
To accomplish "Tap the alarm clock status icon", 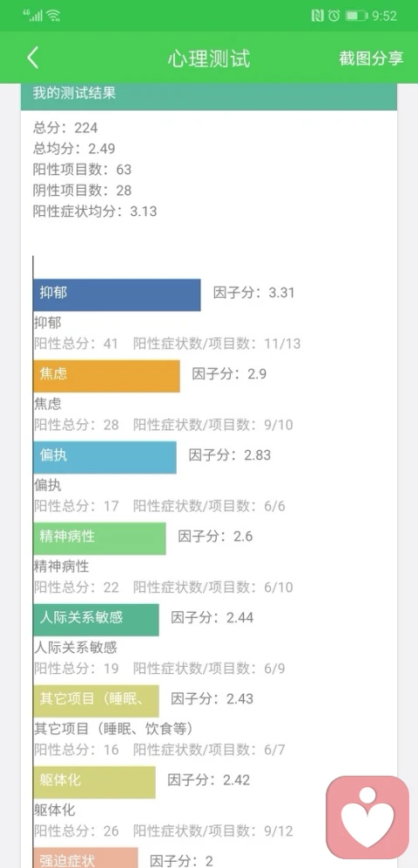I will (334, 16).
